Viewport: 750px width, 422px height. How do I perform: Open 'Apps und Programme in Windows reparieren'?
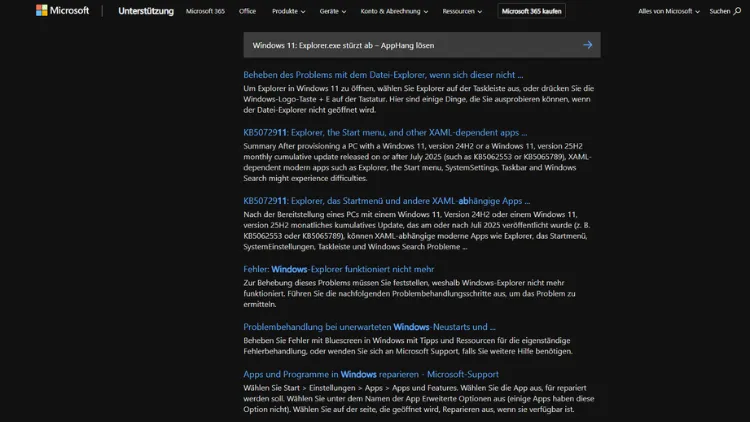(x=371, y=375)
